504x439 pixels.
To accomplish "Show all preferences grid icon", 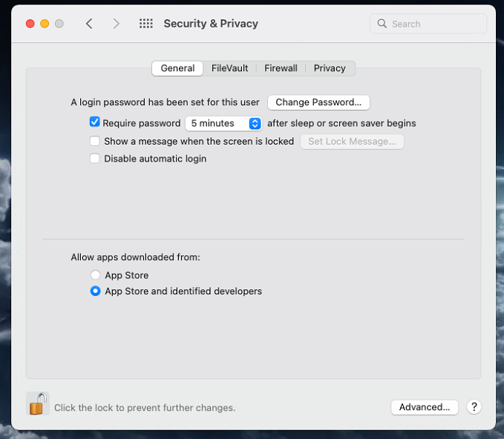I will point(146,24).
